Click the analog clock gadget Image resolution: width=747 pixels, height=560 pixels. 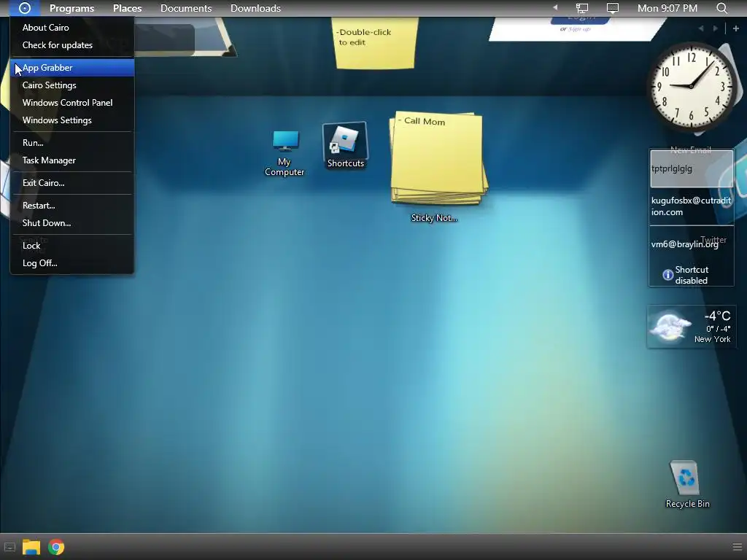click(x=692, y=86)
